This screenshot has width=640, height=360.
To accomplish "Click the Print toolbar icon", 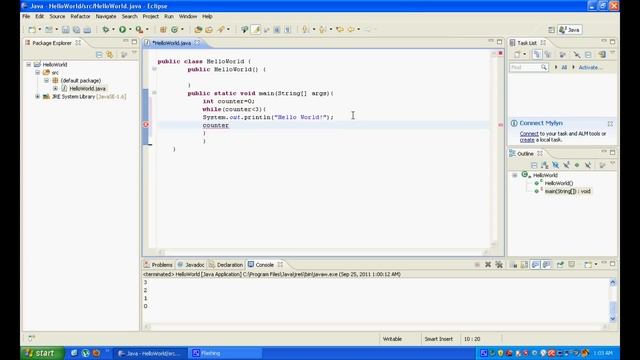I will [87, 29].
